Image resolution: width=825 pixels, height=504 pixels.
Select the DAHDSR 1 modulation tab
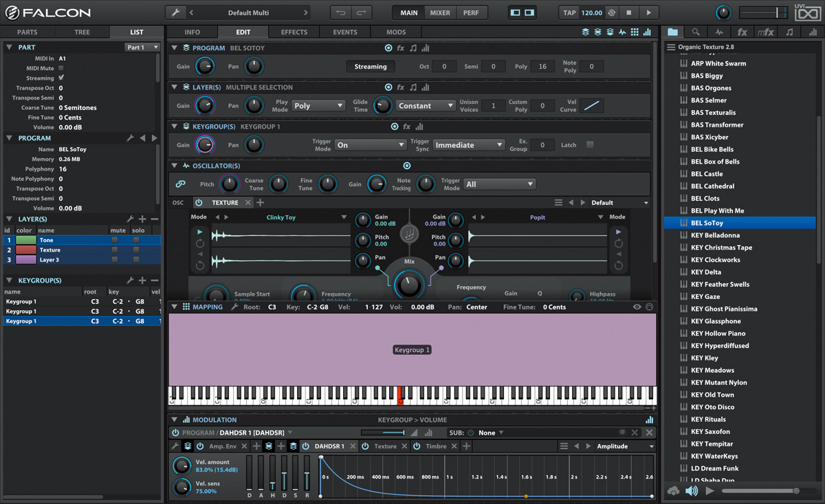click(x=329, y=446)
